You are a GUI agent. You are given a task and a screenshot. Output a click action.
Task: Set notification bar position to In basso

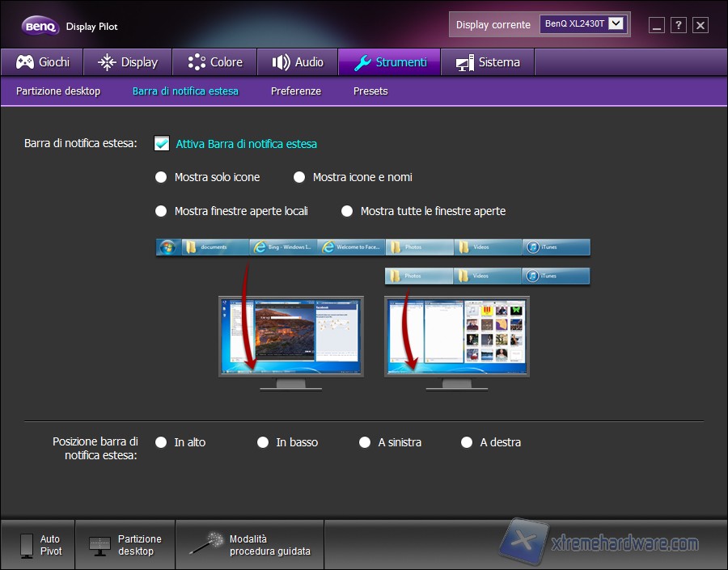tap(263, 442)
